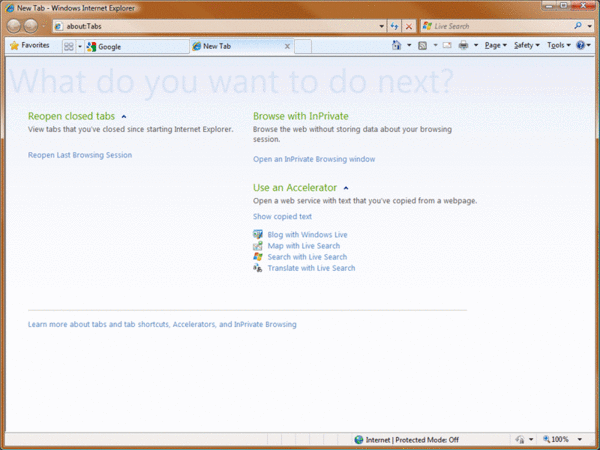The image size is (600, 450).
Task: Expand the address bar autocomplete dropdown
Action: click(382, 26)
